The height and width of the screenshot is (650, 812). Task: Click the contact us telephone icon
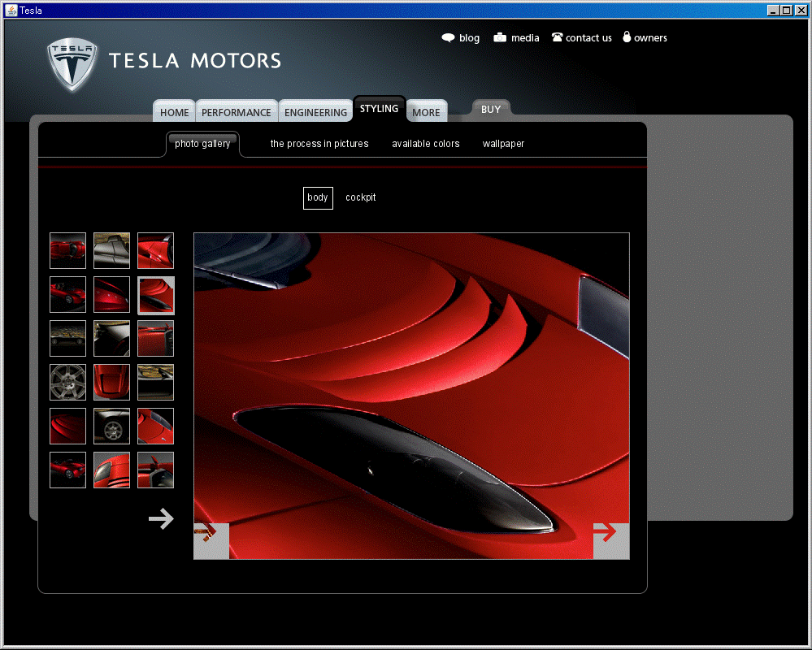point(557,37)
